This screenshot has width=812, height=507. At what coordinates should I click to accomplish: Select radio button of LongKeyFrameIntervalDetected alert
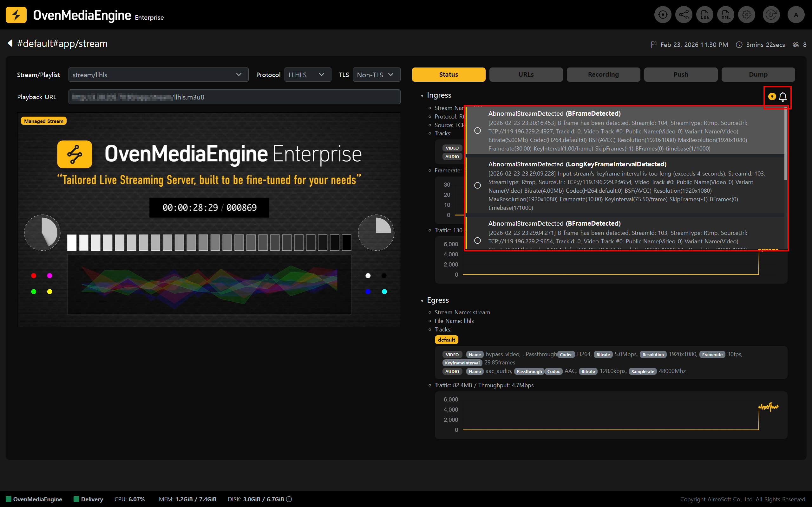click(x=477, y=185)
